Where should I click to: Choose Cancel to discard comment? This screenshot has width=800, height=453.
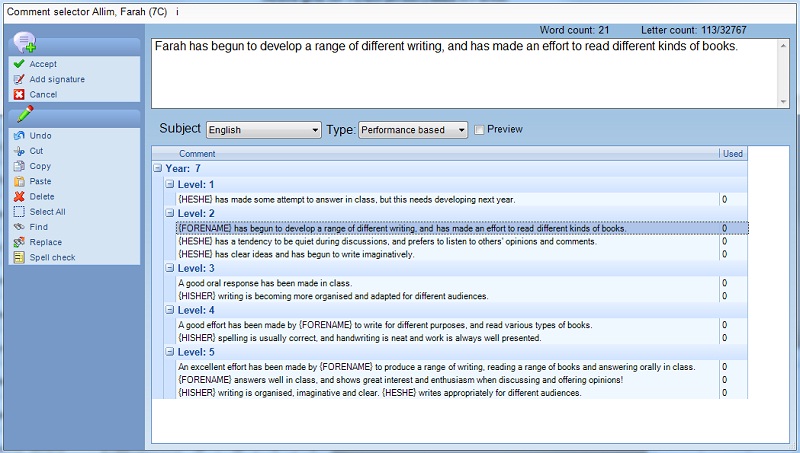pos(43,95)
